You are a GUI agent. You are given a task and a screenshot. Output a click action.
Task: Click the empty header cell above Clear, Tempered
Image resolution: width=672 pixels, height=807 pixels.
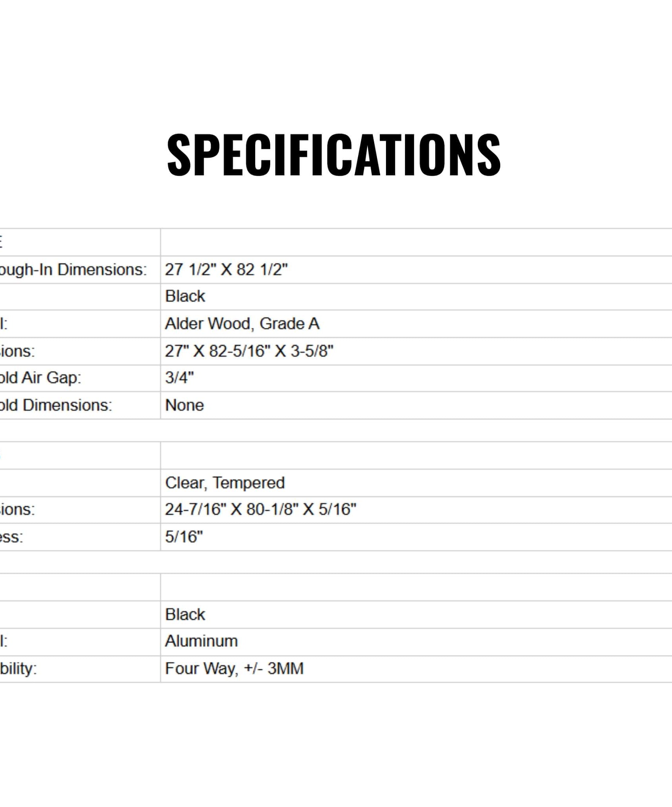coord(416,456)
